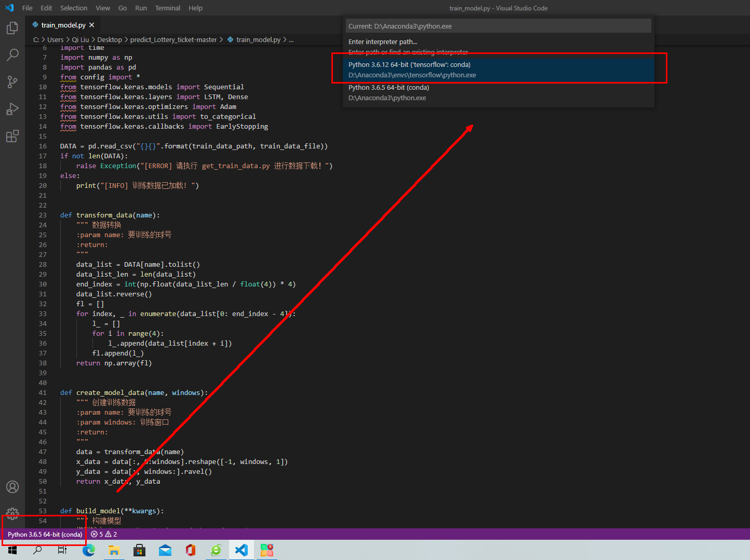Open the Manage settings gear icon
The width and height of the screenshot is (750, 560).
[12, 513]
